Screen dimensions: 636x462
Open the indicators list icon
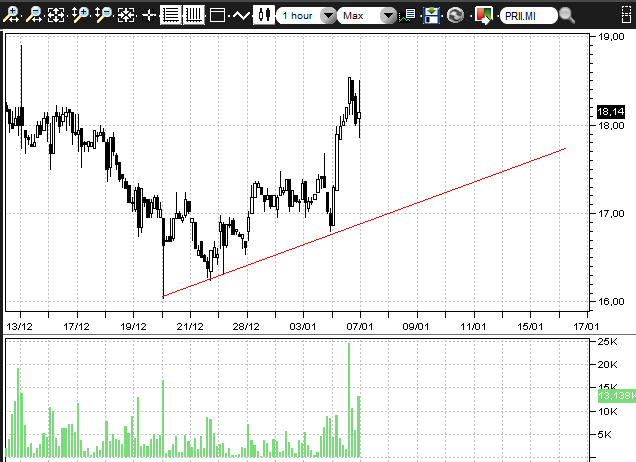pyautogui.click(x=407, y=16)
